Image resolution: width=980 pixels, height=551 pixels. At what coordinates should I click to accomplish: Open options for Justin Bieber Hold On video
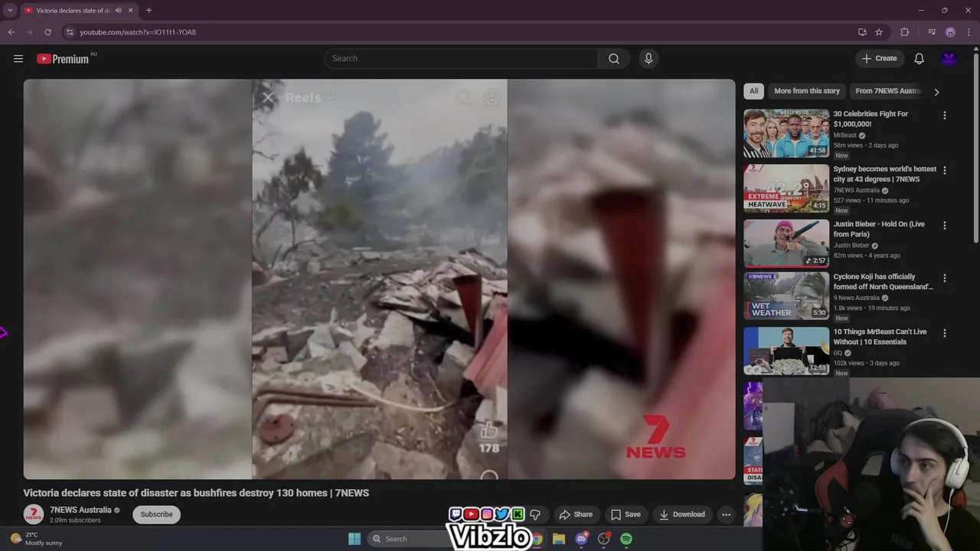pos(944,226)
